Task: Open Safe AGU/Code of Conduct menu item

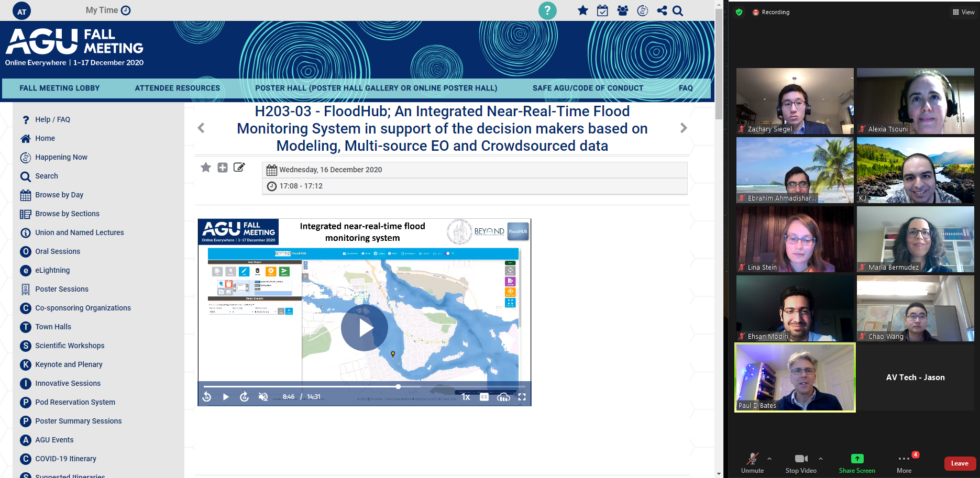Action: click(588, 88)
